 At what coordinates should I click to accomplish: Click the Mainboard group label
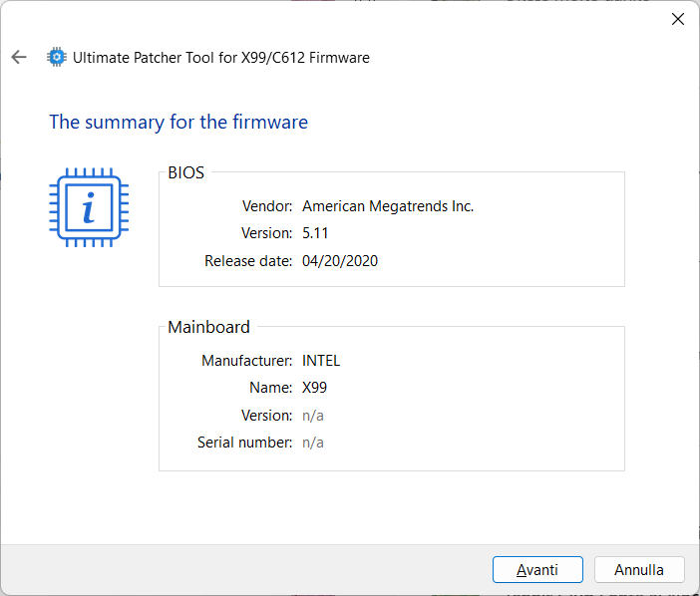pos(208,327)
